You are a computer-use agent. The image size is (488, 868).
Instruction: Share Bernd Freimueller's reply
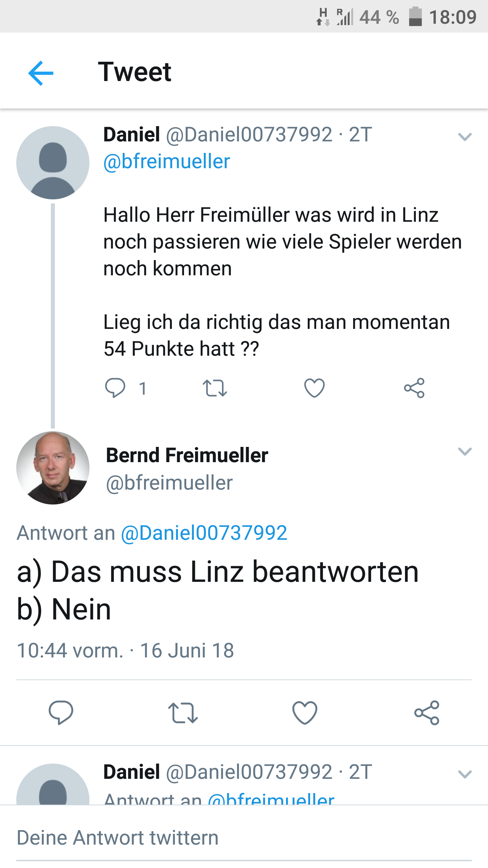click(x=427, y=713)
